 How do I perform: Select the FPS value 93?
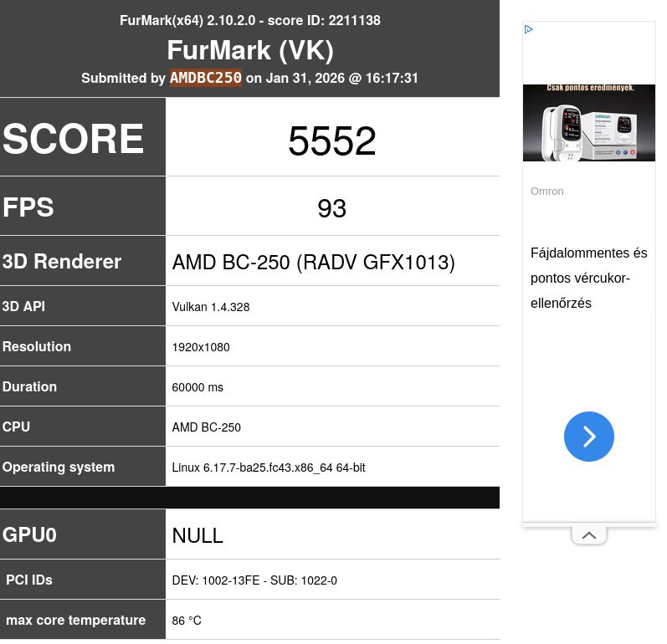(331, 208)
